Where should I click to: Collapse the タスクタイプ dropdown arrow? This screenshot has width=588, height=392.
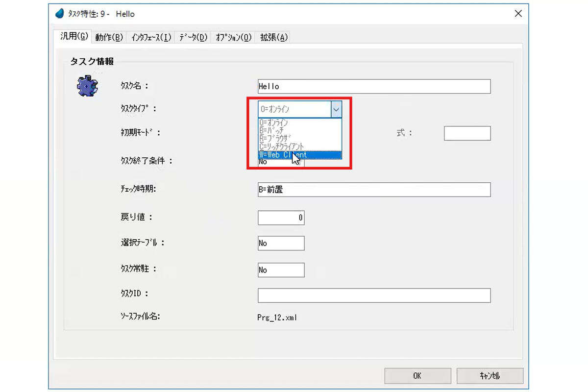coord(336,110)
